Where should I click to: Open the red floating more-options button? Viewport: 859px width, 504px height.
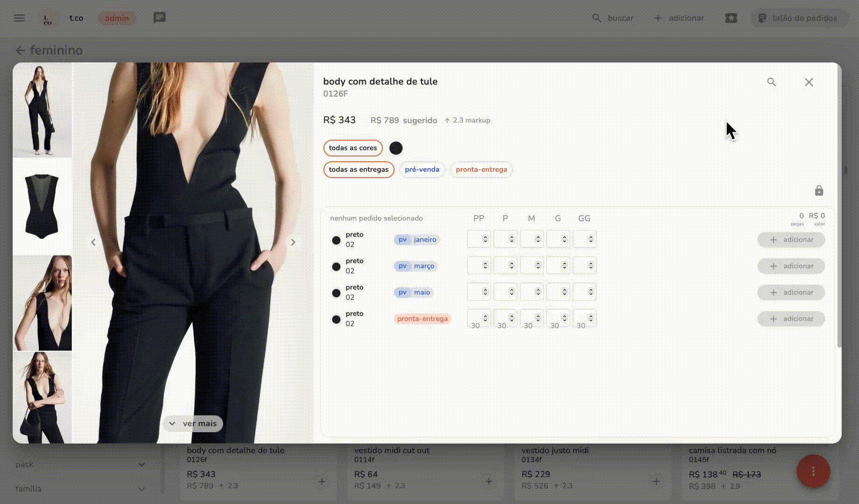[x=813, y=471]
